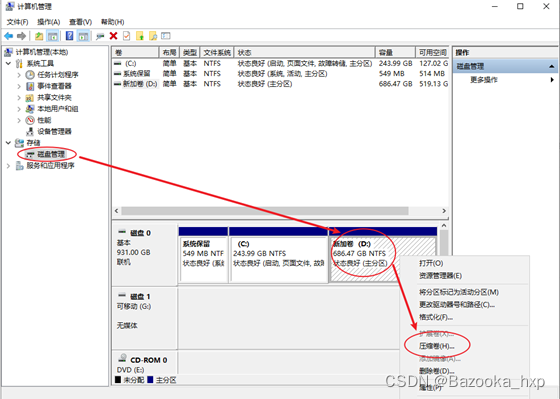This screenshot has height=399, width=560.
Task: Open the 操作(A) menu
Action: 49,22
